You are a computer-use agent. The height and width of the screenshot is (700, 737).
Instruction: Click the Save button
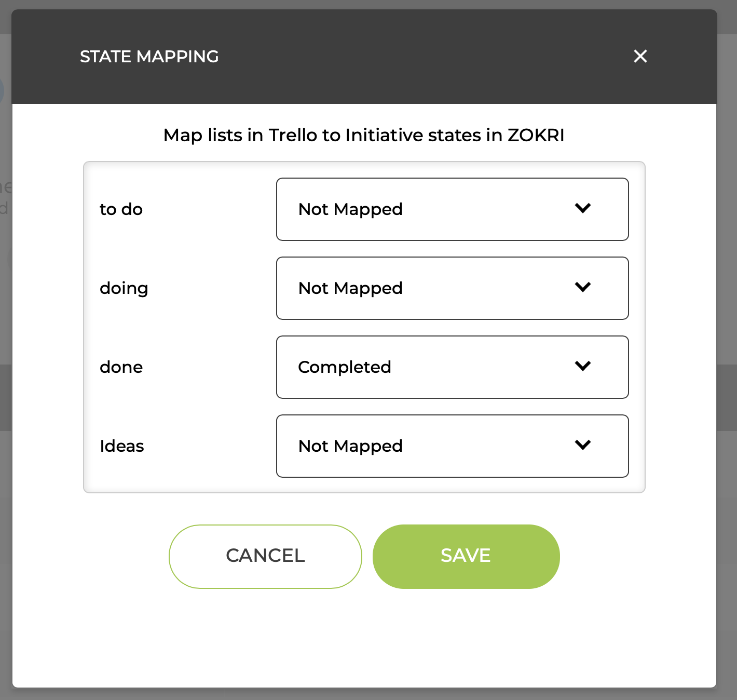(466, 556)
